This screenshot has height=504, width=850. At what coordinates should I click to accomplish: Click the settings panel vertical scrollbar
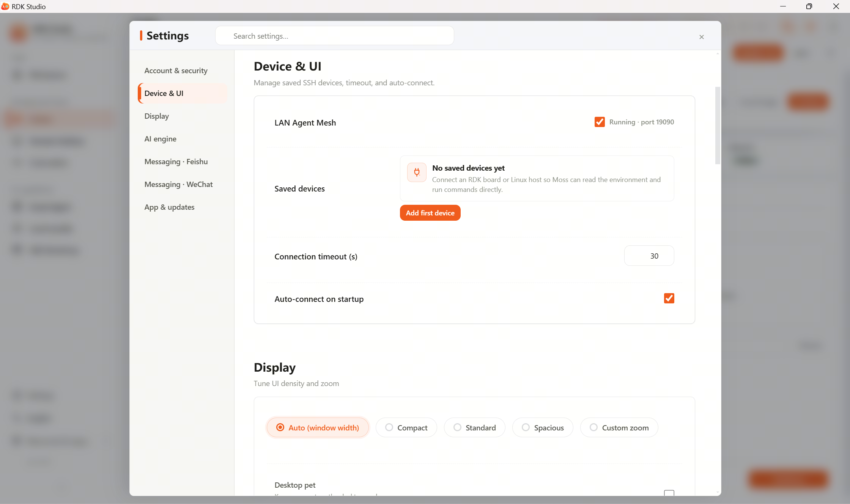(x=717, y=125)
